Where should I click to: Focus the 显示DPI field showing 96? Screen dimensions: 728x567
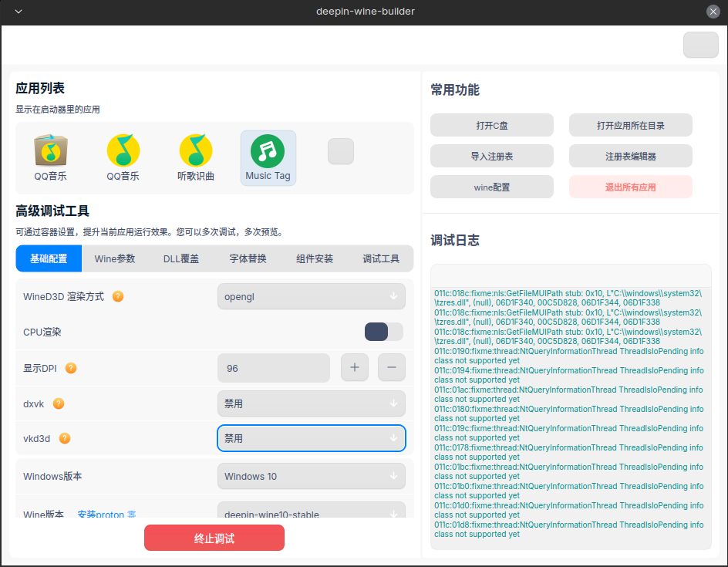point(274,368)
